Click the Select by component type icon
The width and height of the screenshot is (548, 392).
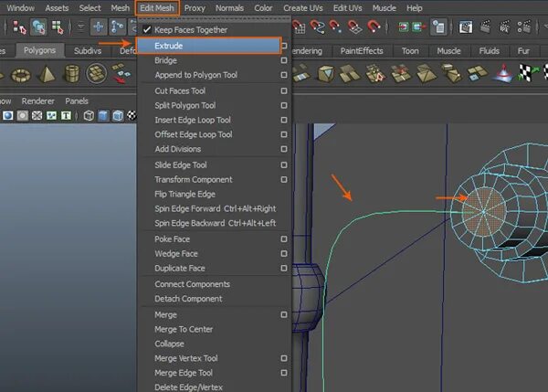pyautogui.click(x=57, y=26)
